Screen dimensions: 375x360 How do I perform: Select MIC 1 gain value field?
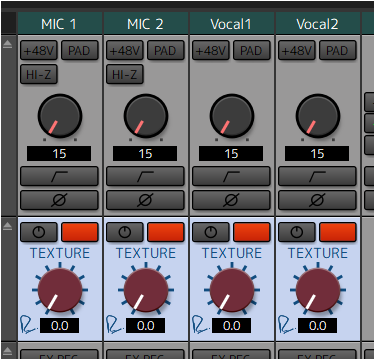[x=59, y=154]
